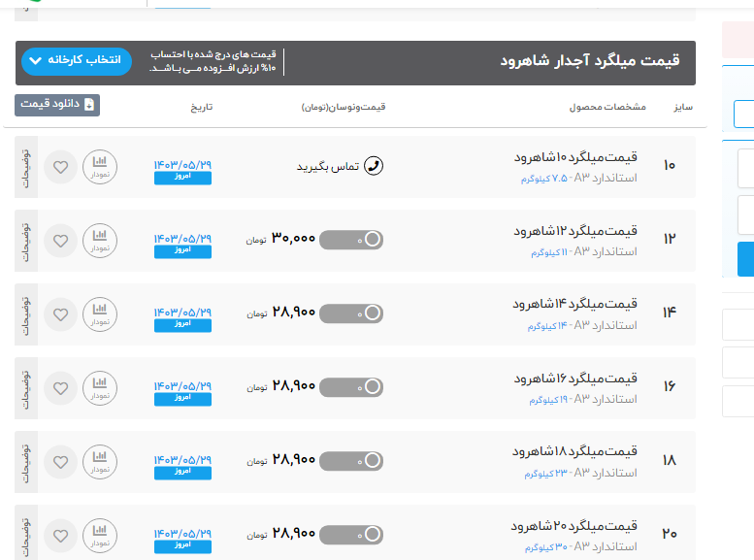Screen dimensions: 754x560
Task: Expand توضیحات panel for size 10 row
Action: [26, 166]
